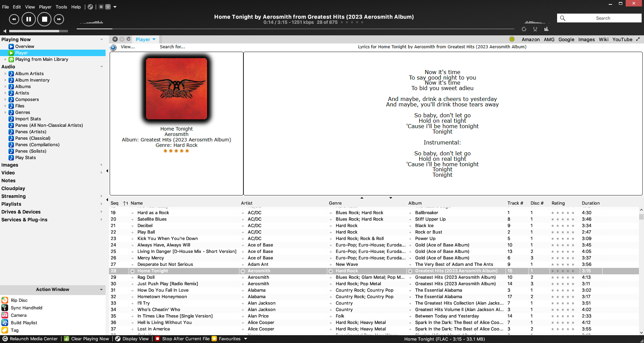Pause the currently playing song
The image size is (644, 343).
click(x=29, y=19)
